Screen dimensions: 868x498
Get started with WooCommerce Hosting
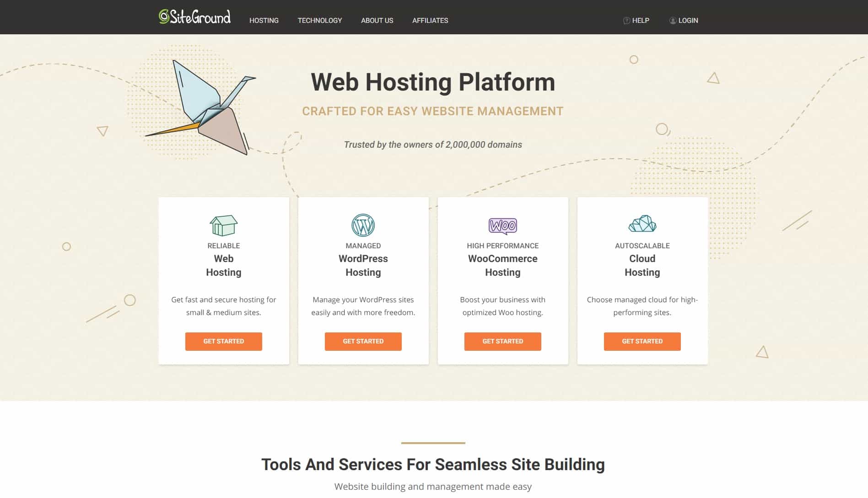[x=503, y=342]
